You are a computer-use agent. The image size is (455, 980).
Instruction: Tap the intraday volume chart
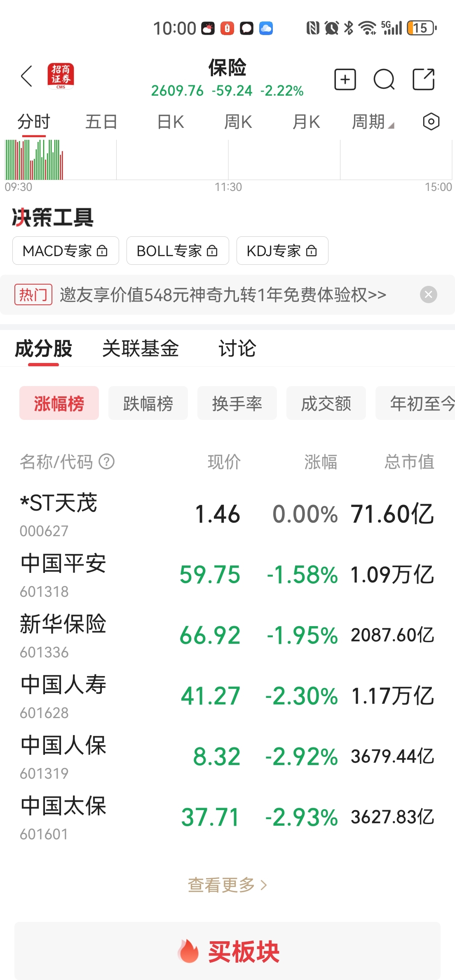coord(227,160)
